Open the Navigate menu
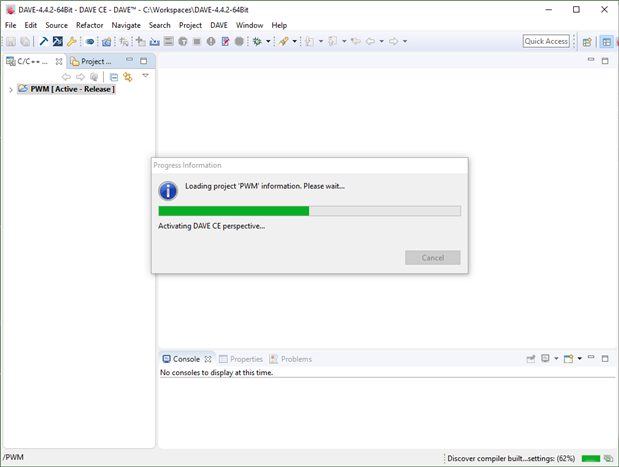This screenshot has height=467, width=619. tap(126, 25)
